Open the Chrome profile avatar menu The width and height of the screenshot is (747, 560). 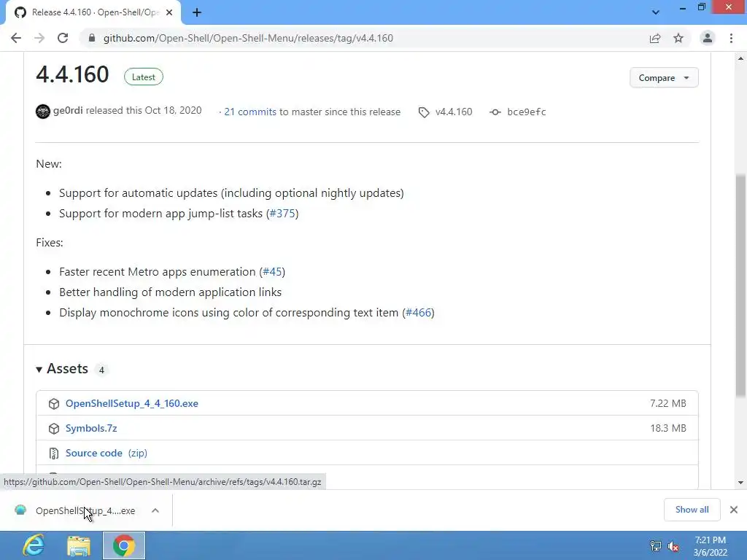[708, 38]
